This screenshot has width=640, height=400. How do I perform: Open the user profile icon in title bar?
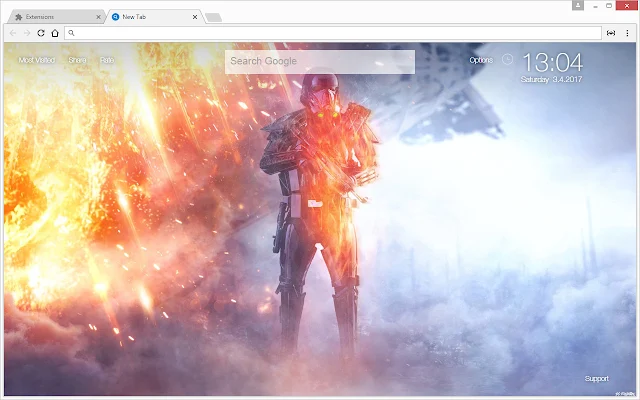point(578,5)
